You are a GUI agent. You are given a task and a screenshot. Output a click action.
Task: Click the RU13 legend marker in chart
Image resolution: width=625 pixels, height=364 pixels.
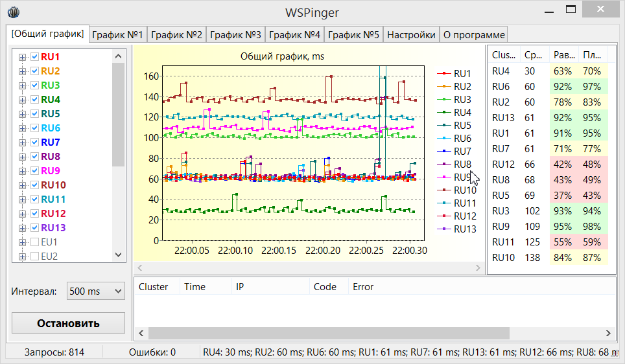[444, 229]
